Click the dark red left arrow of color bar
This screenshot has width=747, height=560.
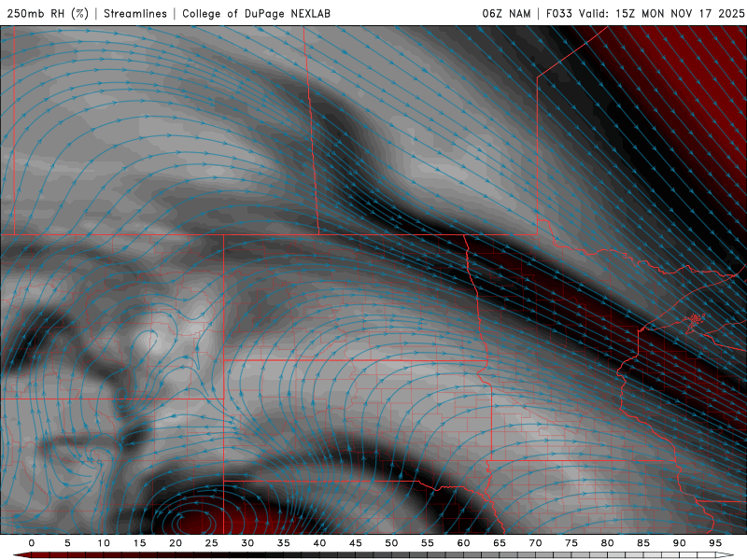click(21, 555)
